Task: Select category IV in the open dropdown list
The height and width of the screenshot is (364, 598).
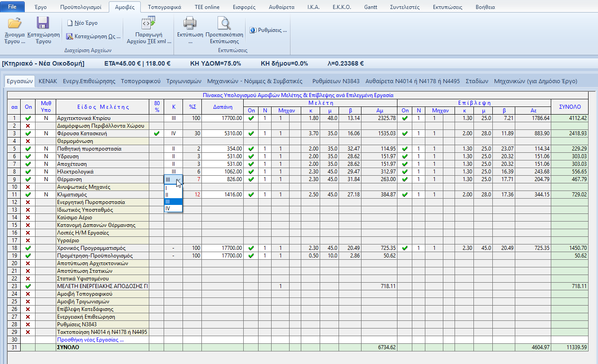Action: [173, 209]
